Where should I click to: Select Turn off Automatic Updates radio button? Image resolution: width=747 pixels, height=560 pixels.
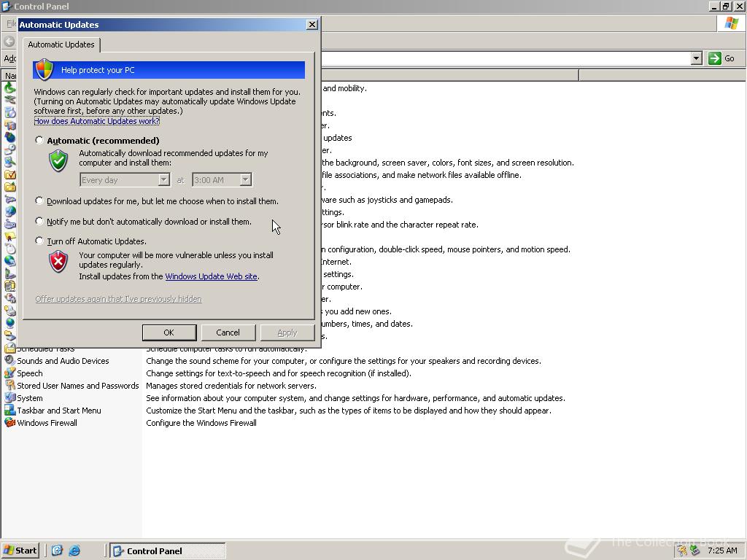39,241
